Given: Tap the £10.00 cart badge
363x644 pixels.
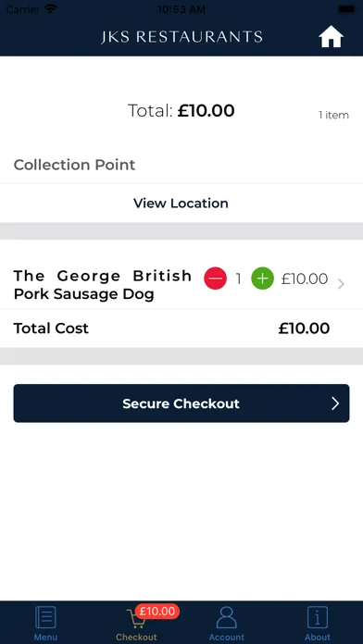Looking at the screenshot, I should tap(157, 612).
